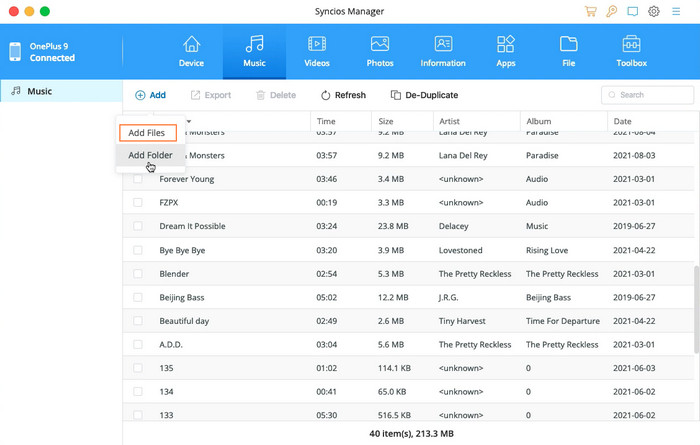Click the 114.1 KB size cell

[x=394, y=368]
